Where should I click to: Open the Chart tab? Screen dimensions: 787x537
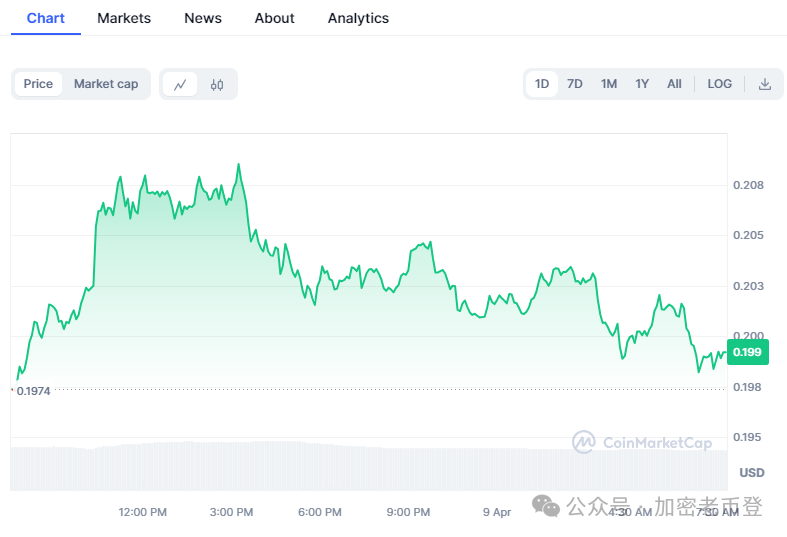[46, 18]
